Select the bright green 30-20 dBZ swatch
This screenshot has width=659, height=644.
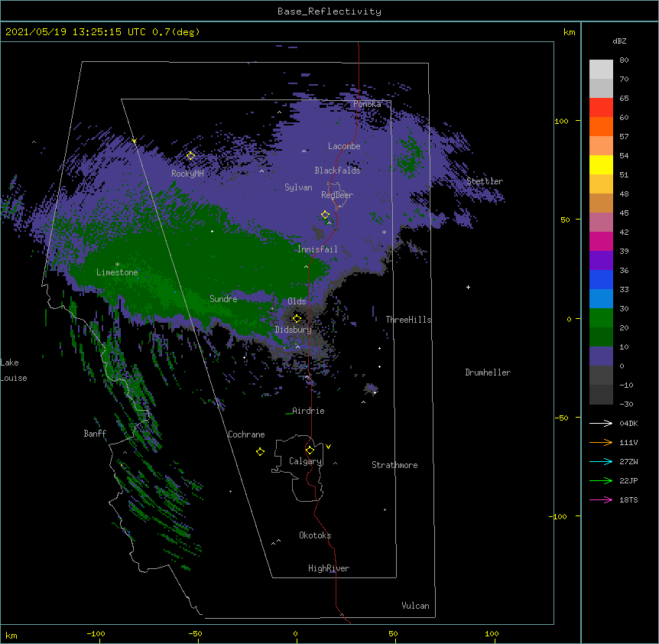click(x=601, y=318)
